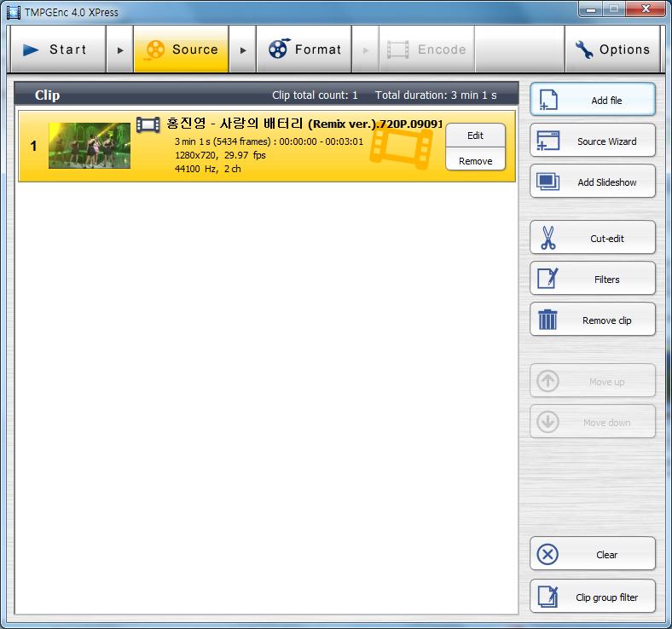Click the scissors Cut-edit icon
Image resolution: width=672 pixels, height=629 pixels.
pyautogui.click(x=548, y=238)
